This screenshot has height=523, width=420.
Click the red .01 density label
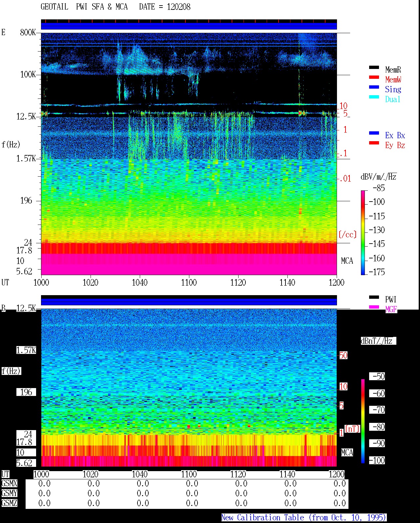pyautogui.click(x=345, y=179)
